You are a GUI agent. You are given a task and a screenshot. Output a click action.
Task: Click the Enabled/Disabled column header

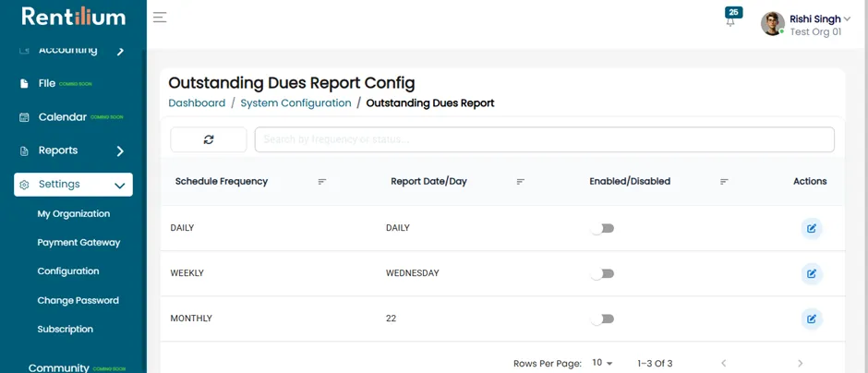coord(630,182)
